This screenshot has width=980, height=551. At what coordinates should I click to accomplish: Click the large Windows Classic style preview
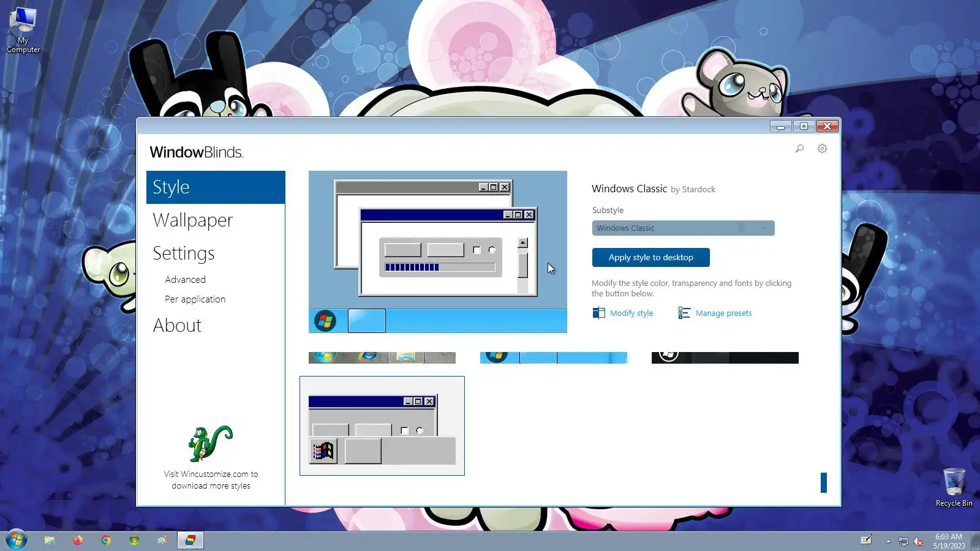437,252
